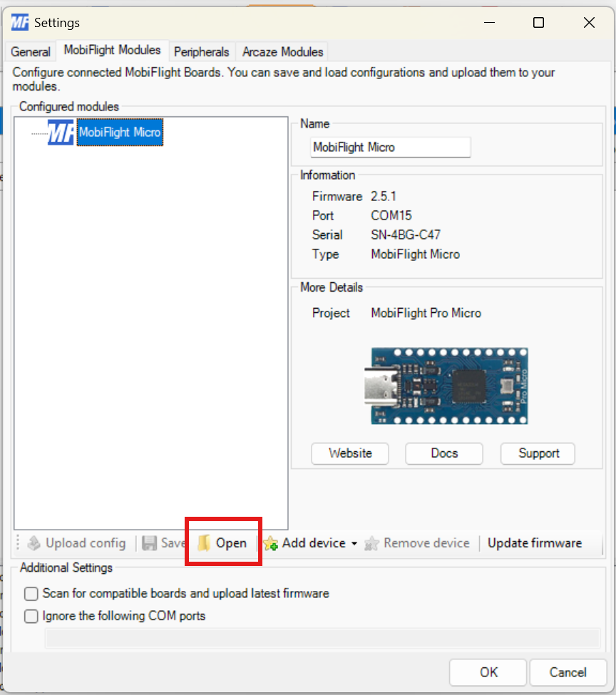Click the toolbar grip handle beside Upload config
This screenshot has height=695, width=616.
click(x=18, y=543)
